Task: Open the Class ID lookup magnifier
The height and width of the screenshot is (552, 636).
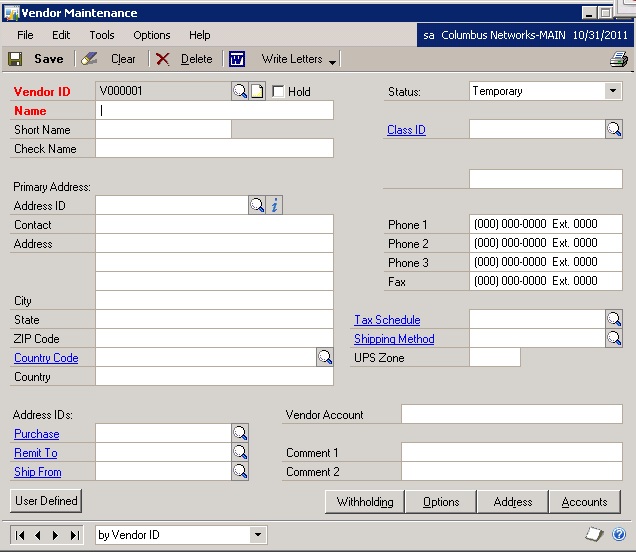Action: click(x=614, y=129)
